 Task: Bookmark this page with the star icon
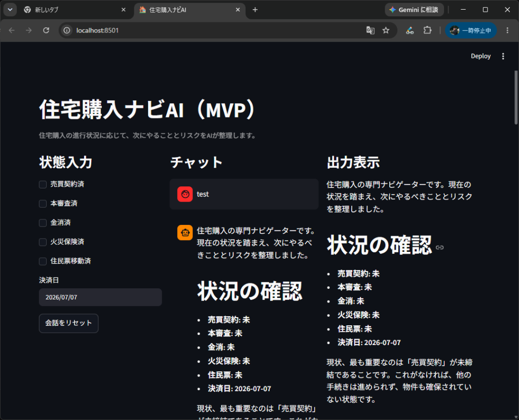pos(386,30)
